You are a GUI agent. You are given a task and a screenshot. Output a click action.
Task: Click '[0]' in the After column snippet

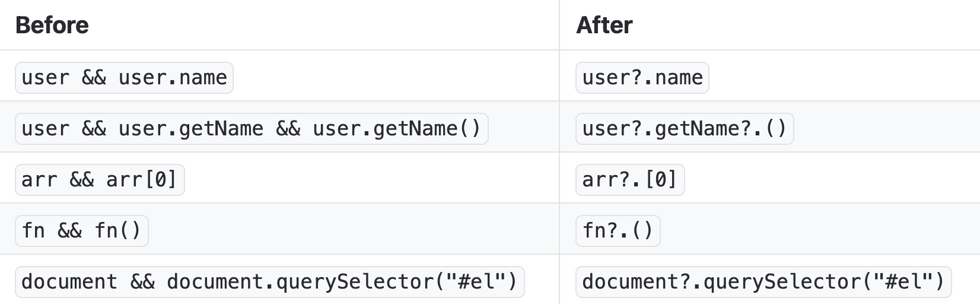[x=661, y=180]
